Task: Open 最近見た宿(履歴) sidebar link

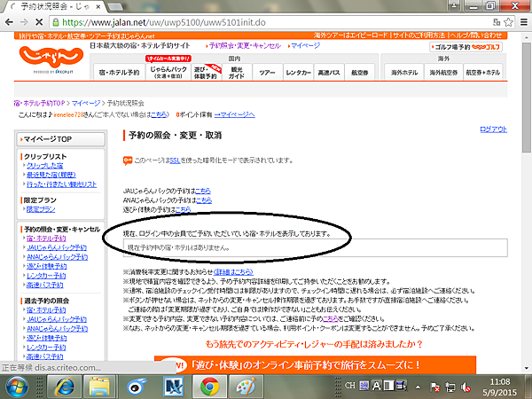Action: tap(51, 175)
